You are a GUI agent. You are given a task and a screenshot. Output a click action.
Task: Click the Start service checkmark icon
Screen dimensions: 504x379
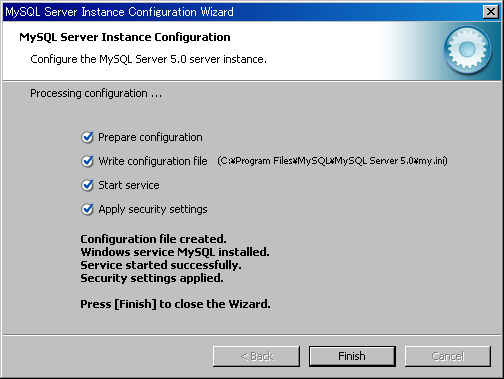pyautogui.click(x=87, y=185)
